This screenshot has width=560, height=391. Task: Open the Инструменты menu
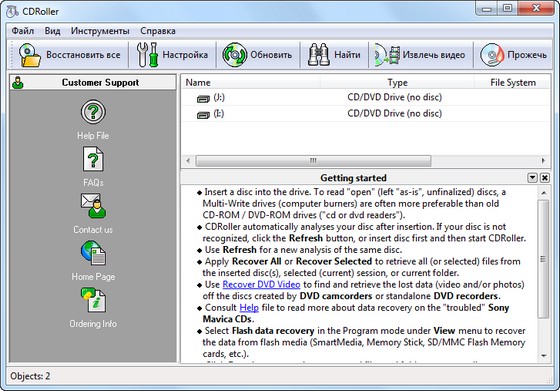100,31
